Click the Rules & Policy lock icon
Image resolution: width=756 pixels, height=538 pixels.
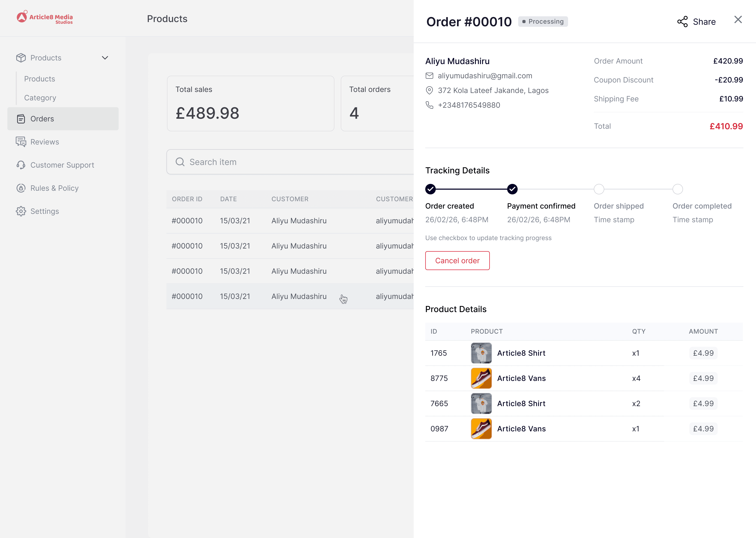21,188
